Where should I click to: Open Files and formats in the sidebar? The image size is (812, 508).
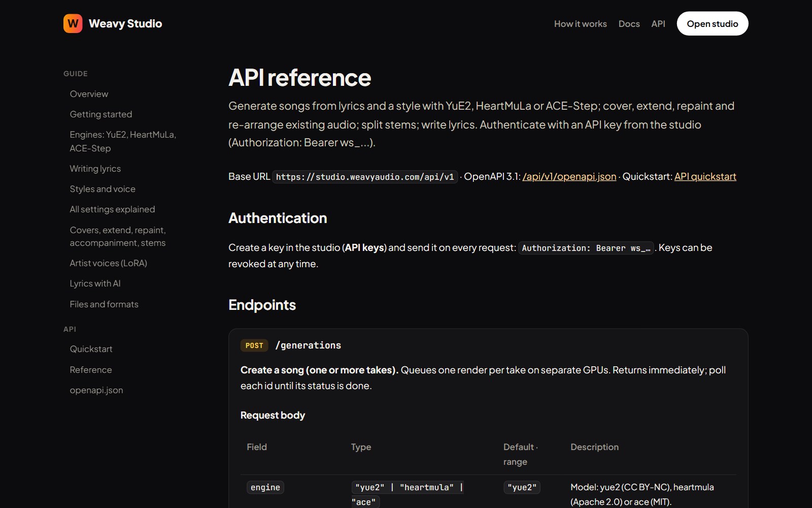pos(104,304)
